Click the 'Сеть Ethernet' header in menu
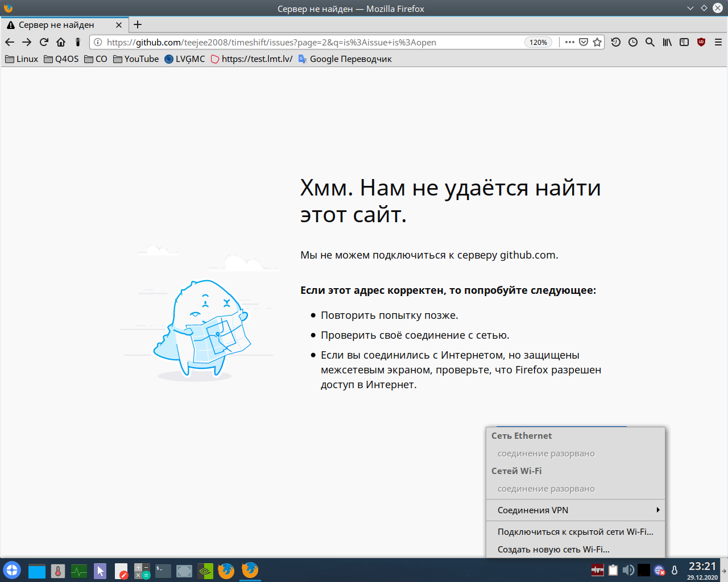 pyautogui.click(x=522, y=436)
